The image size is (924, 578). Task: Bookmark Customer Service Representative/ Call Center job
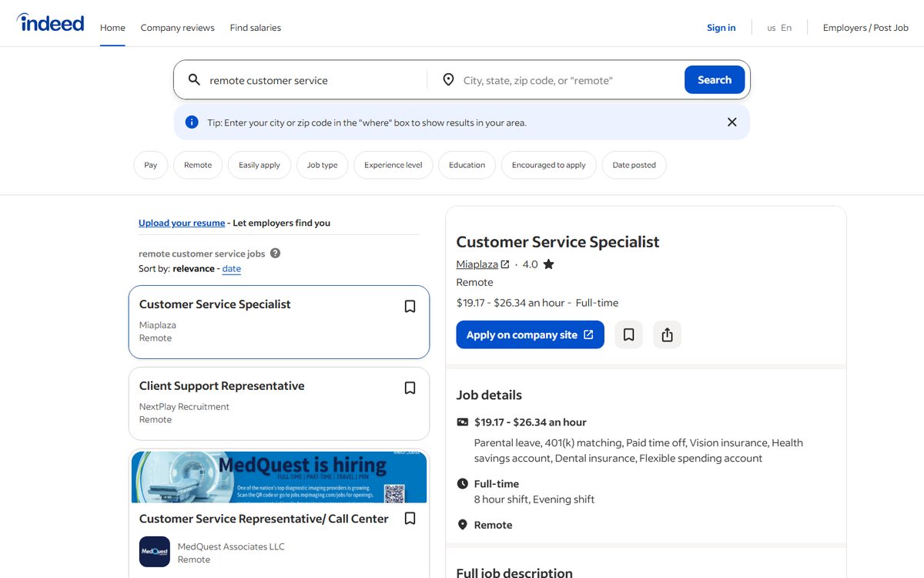pyautogui.click(x=410, y=519)
